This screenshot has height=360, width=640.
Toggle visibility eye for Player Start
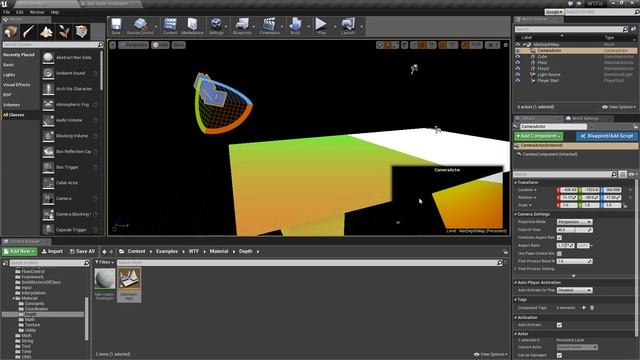(518, 81)
